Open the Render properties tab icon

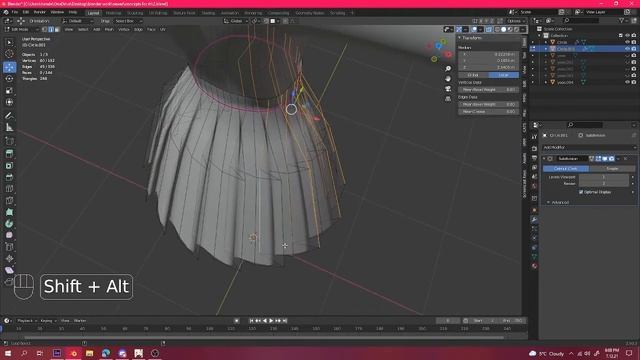point(534,148)
